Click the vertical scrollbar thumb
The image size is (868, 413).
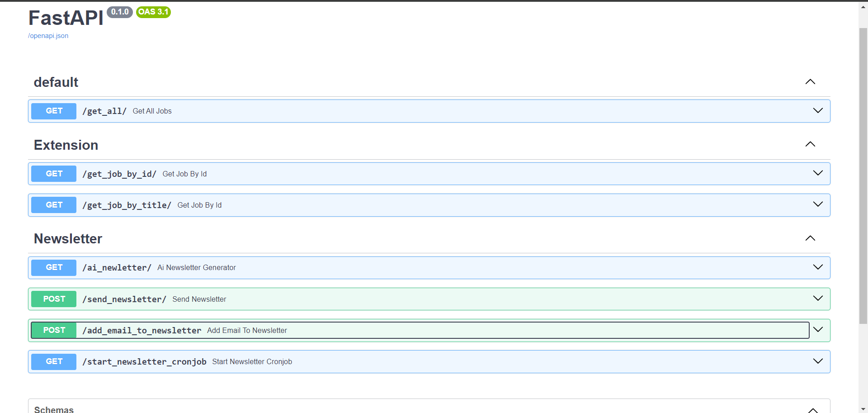pos(863,176)
